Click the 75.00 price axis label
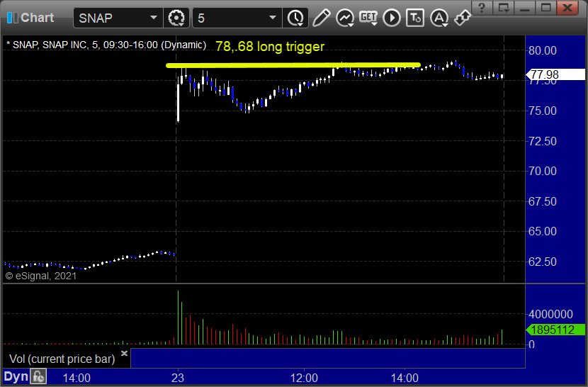 542,111
